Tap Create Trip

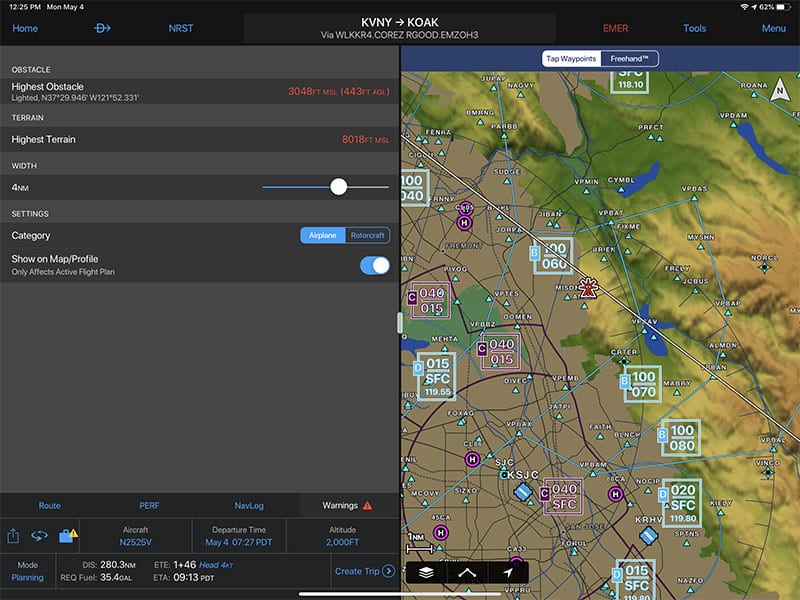[x=365, y=571]
